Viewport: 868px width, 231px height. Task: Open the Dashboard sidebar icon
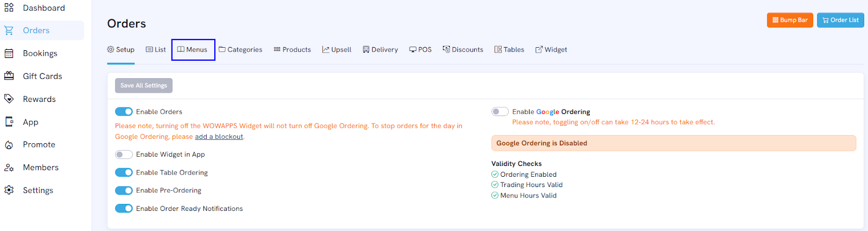pos(9,8)
